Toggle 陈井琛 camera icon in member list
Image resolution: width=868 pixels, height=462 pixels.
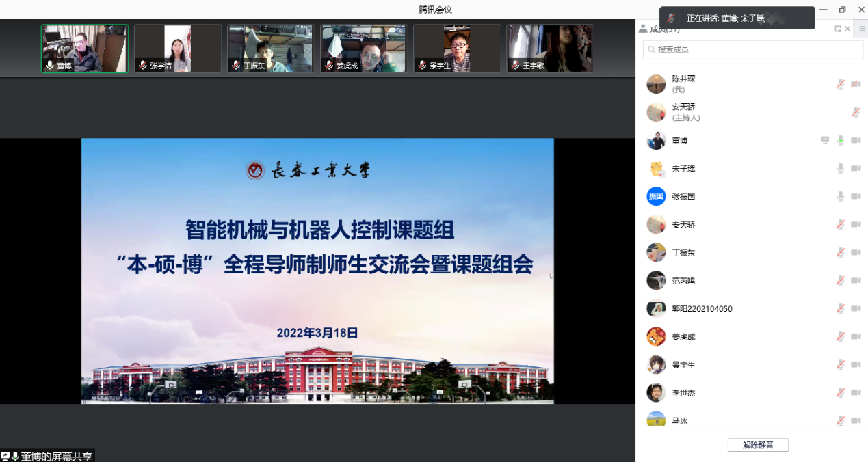coord(855,84)
